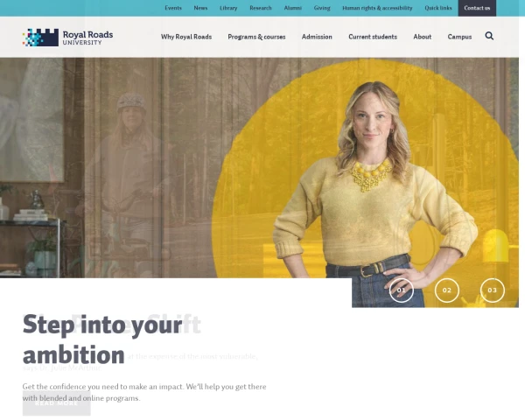Open the Current students menu
Viewport: 525px width, 420px height.
pos(373,37)
